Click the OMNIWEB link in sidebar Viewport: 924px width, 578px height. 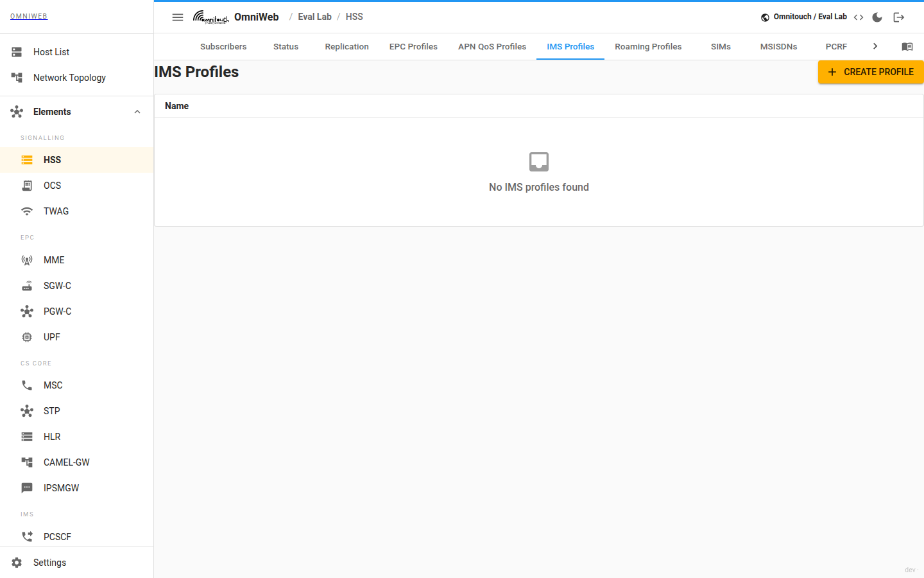[29, 17]
